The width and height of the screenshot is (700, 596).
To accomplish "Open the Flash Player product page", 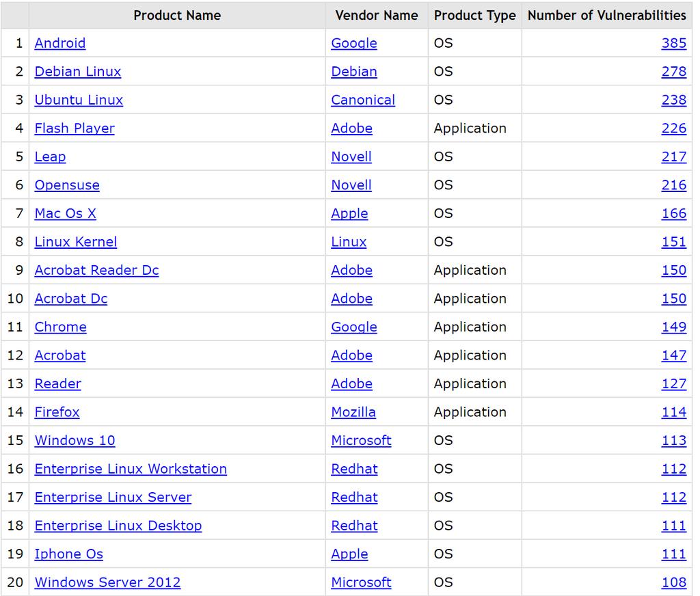I will 75,128.
